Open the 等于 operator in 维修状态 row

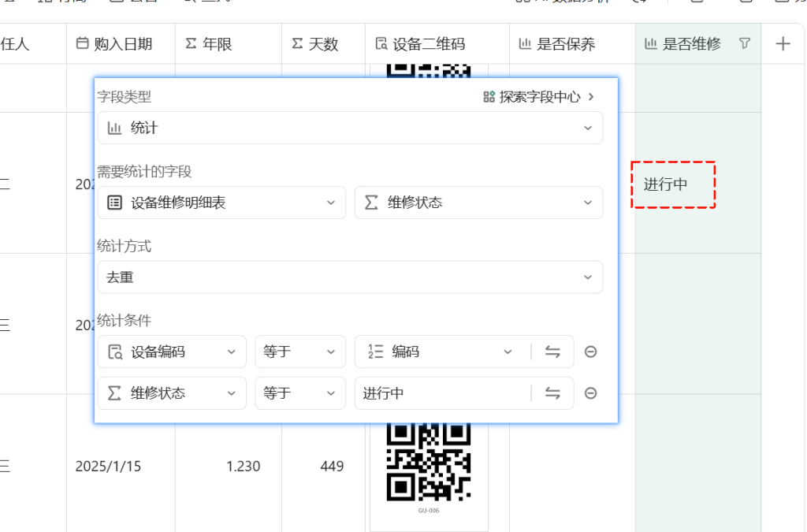pyautogui.click(x=300, y=393)
